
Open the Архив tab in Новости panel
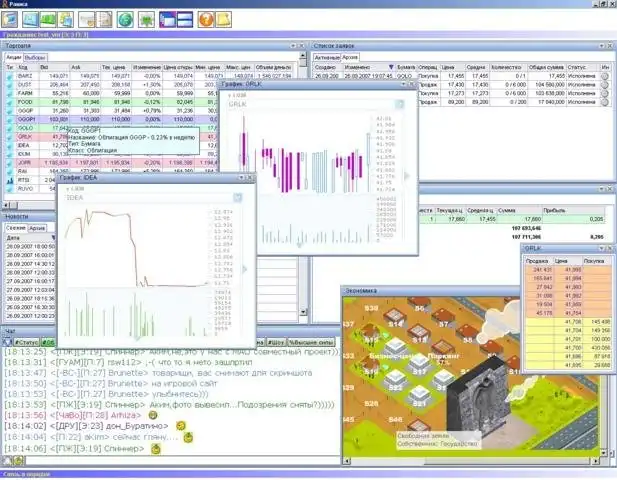point(37,228)
